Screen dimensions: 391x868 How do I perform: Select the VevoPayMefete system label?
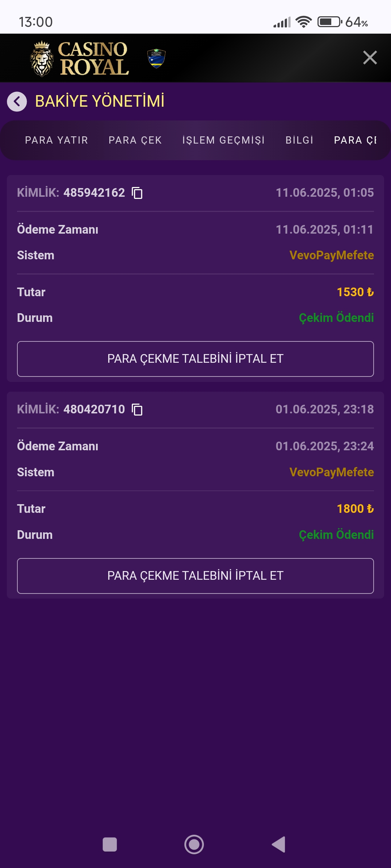(x=332, y=255)
